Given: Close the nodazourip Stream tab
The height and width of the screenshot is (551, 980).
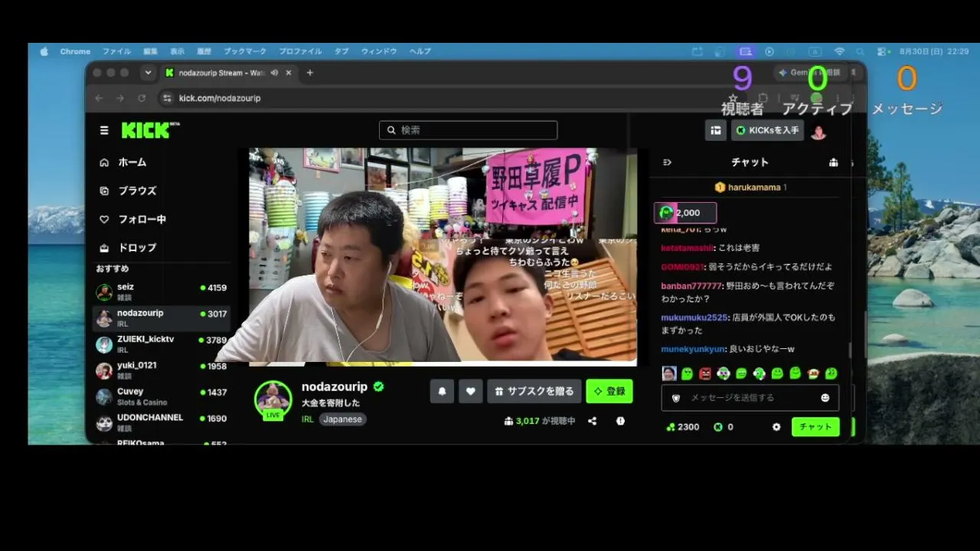Looking at the screenshot, I should (x=289, y=73).
